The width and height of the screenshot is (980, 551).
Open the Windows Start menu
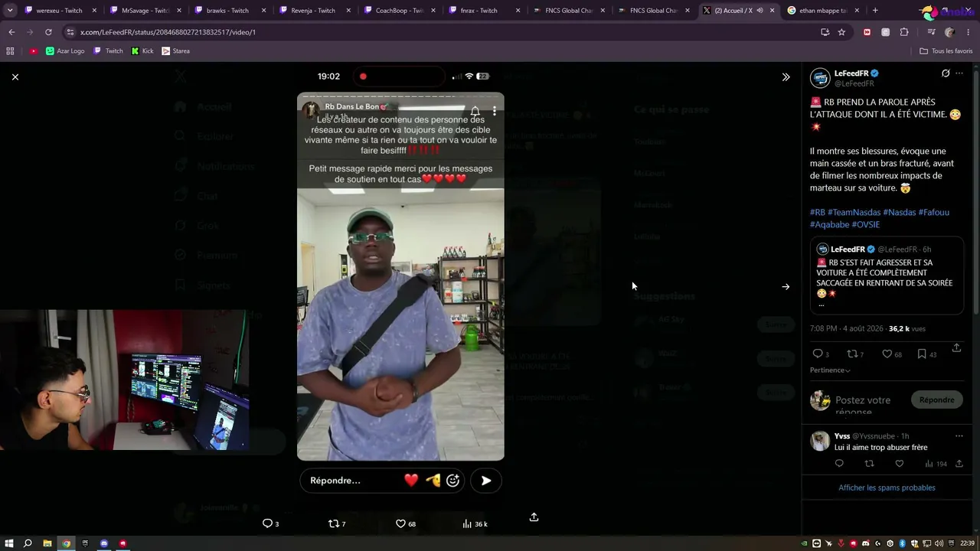pos(8,543)
